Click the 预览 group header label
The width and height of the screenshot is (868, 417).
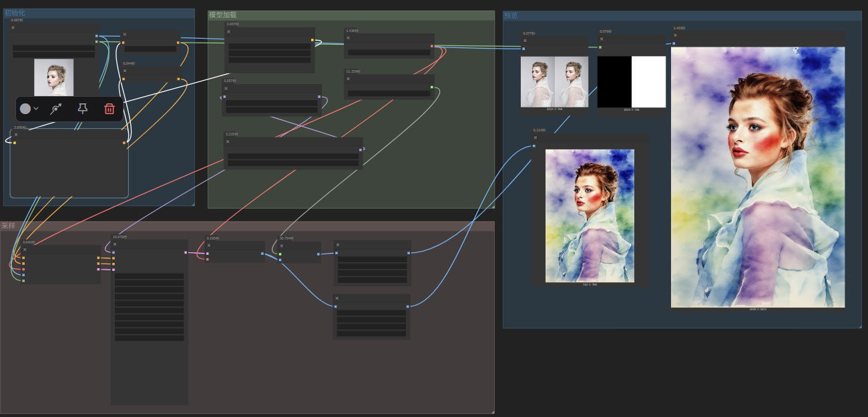(x=511, y=15)
